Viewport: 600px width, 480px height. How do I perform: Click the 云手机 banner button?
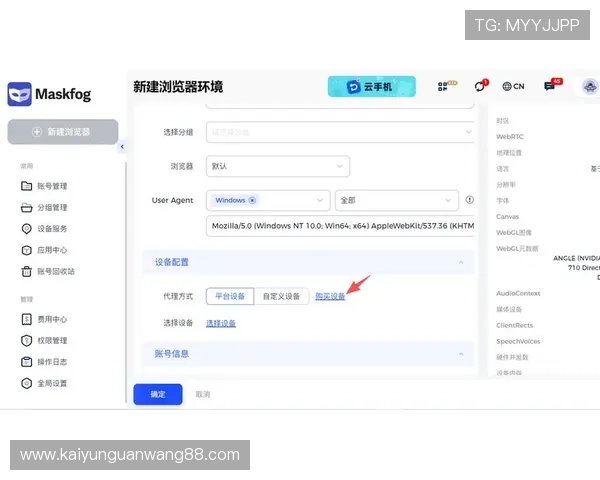click(372, 87)
